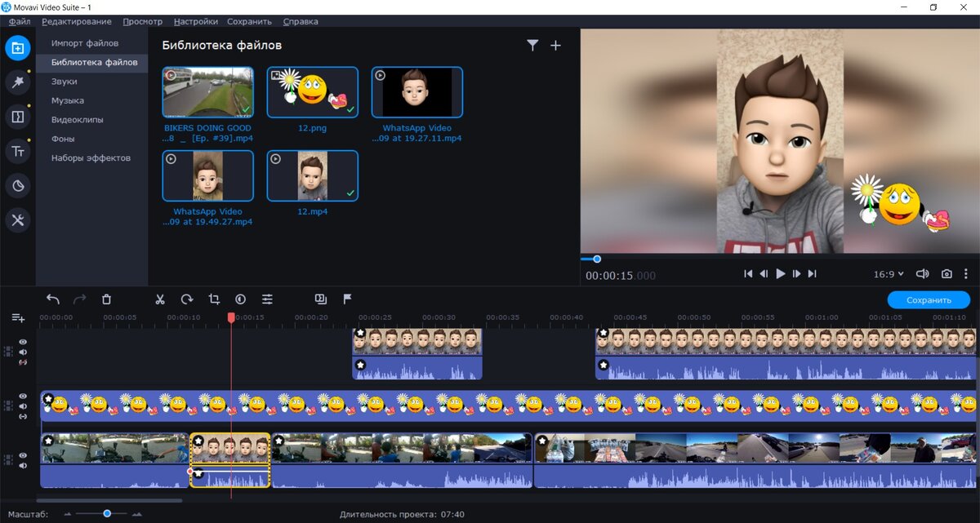Hide the top overlay track with its eye
Image resolution: width=980 pixels, height=523 pixels.
point(23,343)
